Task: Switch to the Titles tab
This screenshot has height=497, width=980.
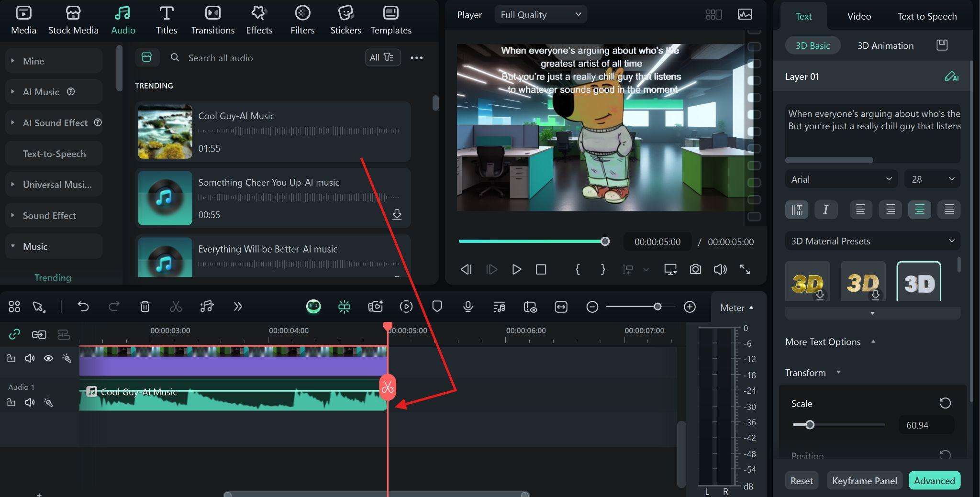Action: [166, 20]
